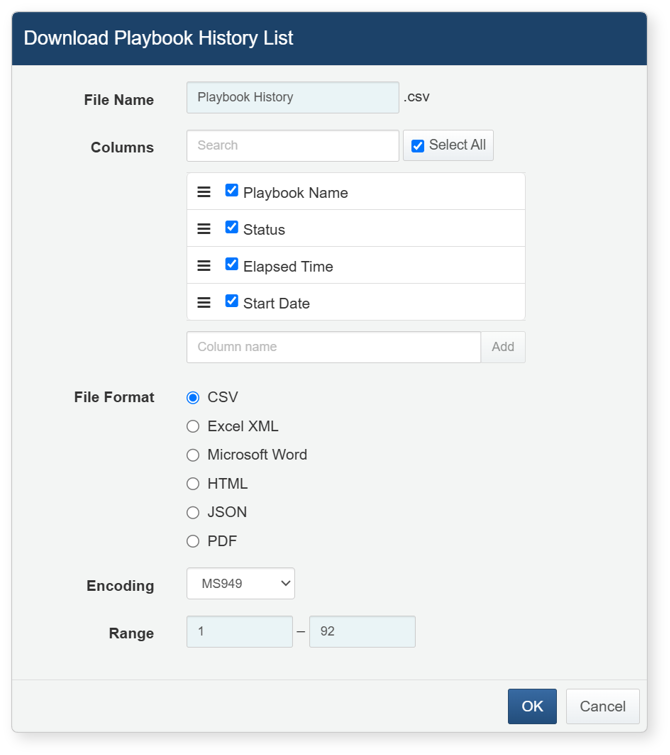Uncheck the Status column checkbox
The image size is (670, 755).
click(232, 227)
